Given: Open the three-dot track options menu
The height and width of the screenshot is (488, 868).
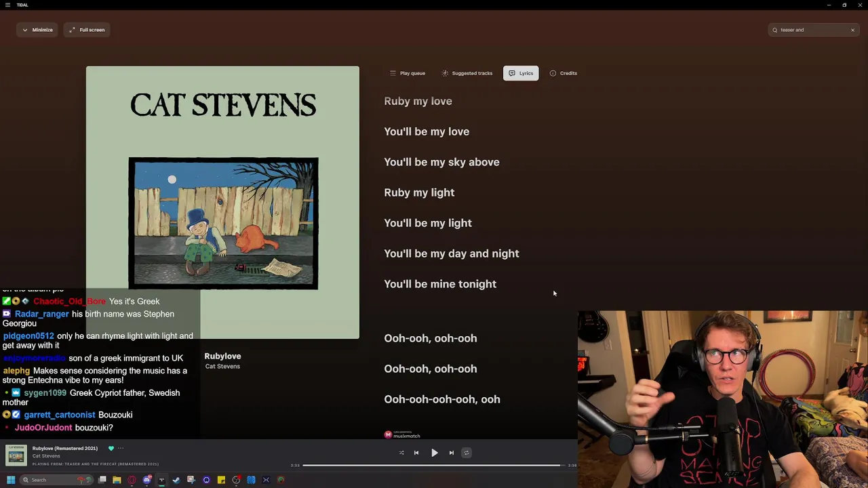Looking at the screenshot, I should tap(121, 448).
